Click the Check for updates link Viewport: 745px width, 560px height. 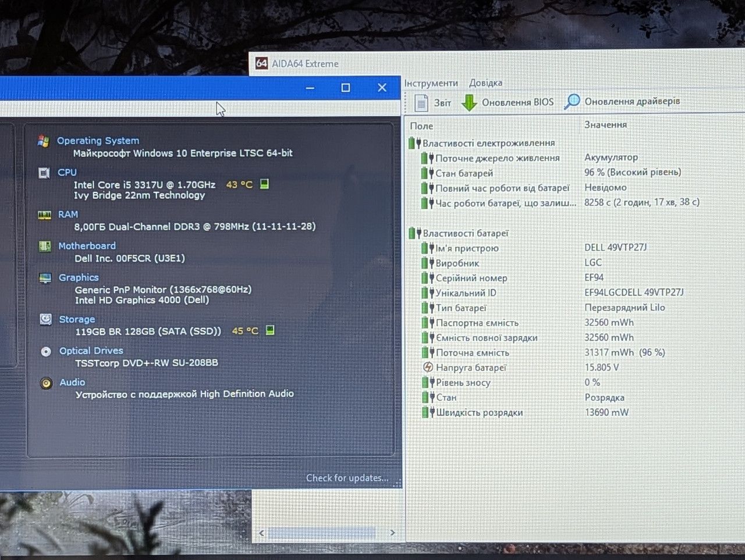click(347, 478)
